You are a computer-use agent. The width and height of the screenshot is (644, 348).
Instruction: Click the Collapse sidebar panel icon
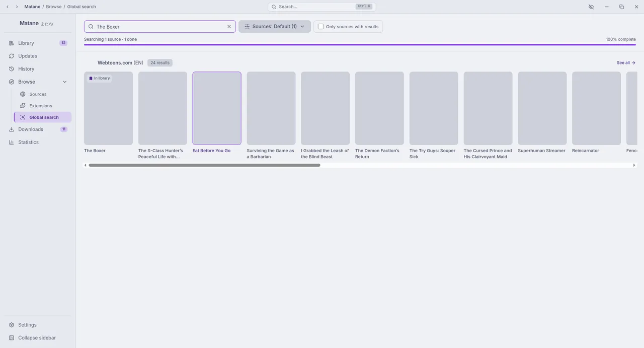(12, 338)
